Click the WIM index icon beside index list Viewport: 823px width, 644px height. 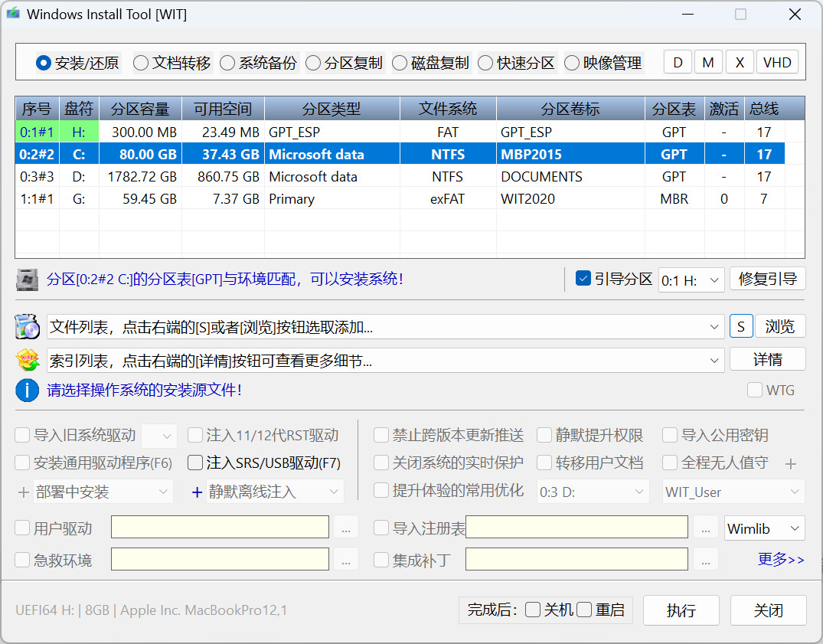coord(28,359)
